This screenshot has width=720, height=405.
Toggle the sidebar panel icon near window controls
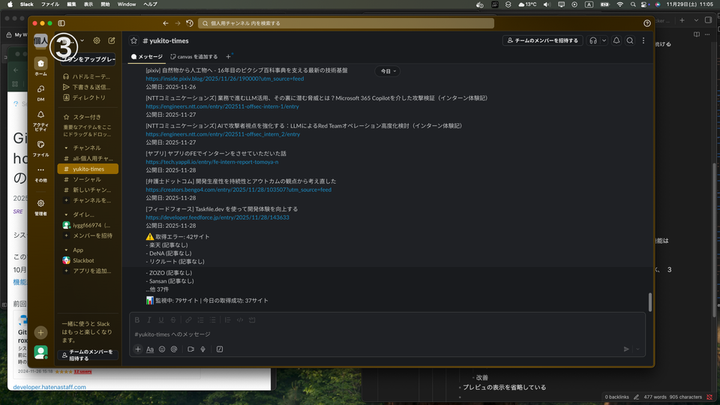point(61,22)
